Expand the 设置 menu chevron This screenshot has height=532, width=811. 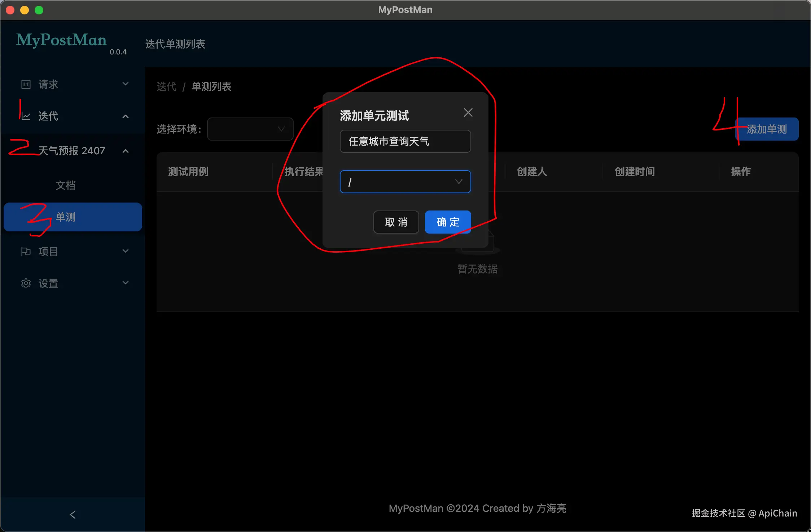pos(126,283)
